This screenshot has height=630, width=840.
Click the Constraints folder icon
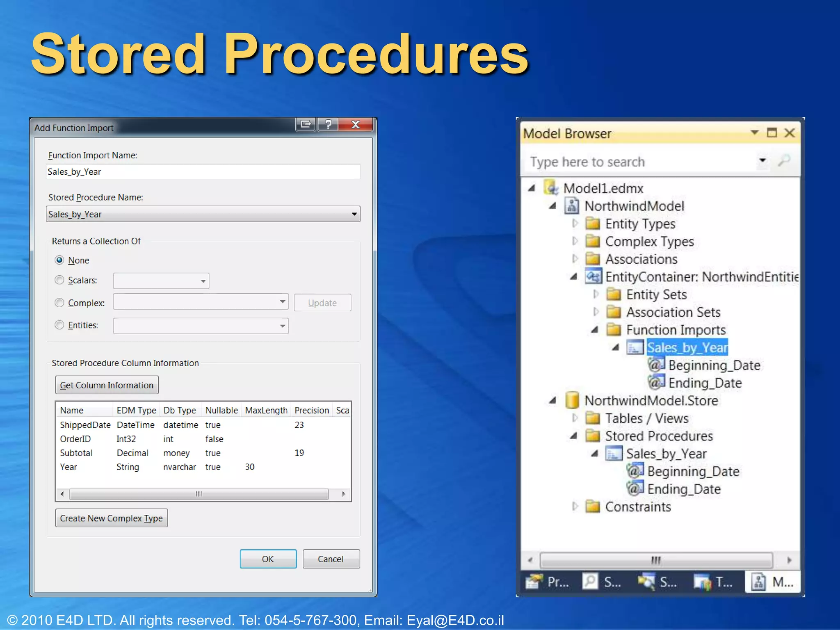593,507
